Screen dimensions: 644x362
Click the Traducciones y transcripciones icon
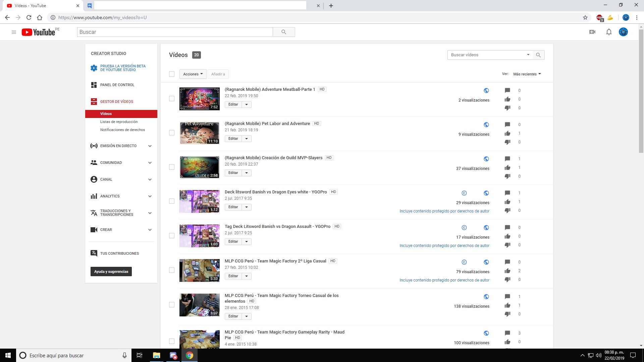click(94, 213)
